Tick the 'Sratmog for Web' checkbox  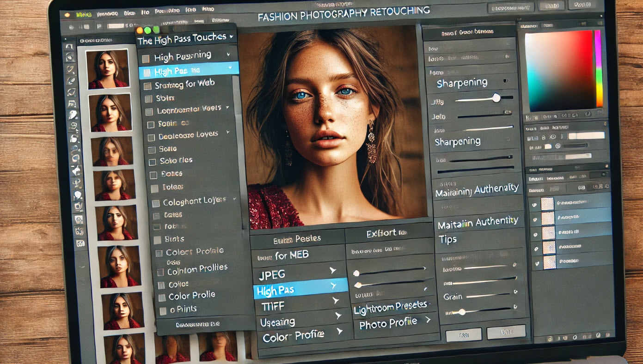coord(147,86)
